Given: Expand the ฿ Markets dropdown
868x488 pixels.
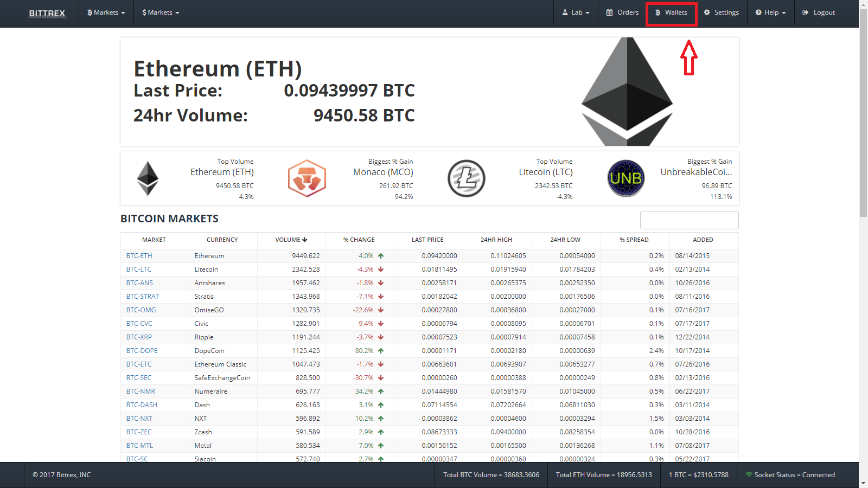Looking at the screenshot, I should [106, 12].
